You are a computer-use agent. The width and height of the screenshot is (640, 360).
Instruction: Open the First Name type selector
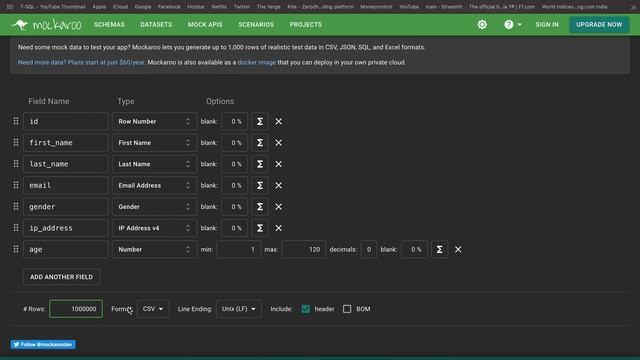[154, 143]
